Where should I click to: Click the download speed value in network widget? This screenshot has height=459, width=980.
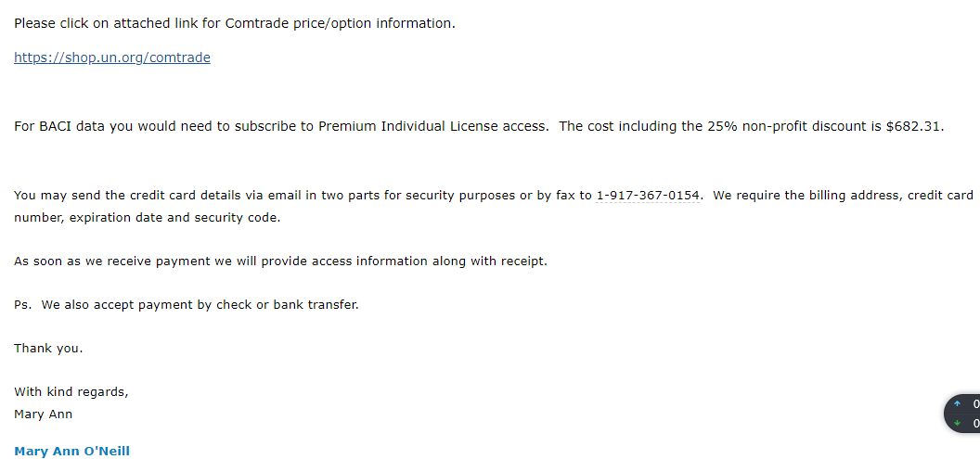(975, 424)
